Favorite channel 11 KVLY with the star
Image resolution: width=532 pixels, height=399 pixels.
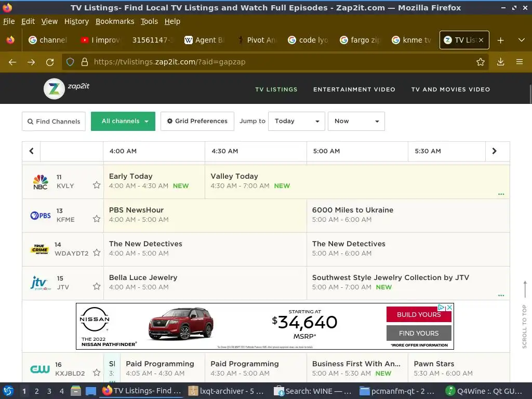97,185
